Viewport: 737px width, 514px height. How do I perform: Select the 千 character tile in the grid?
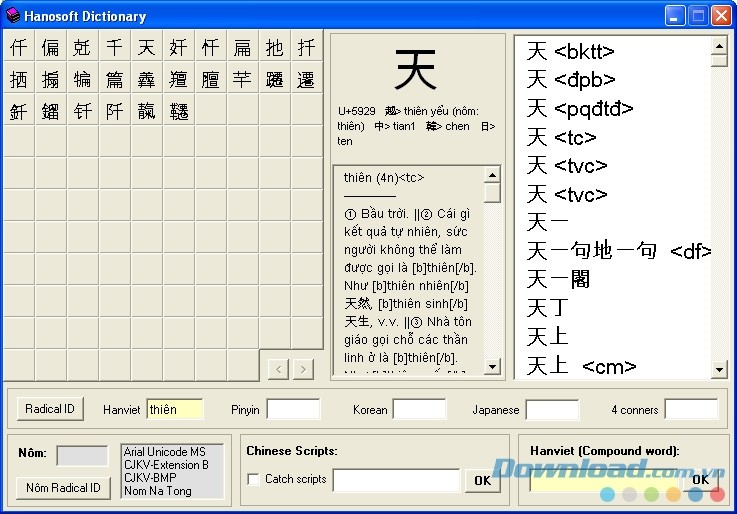pos(115,47)
